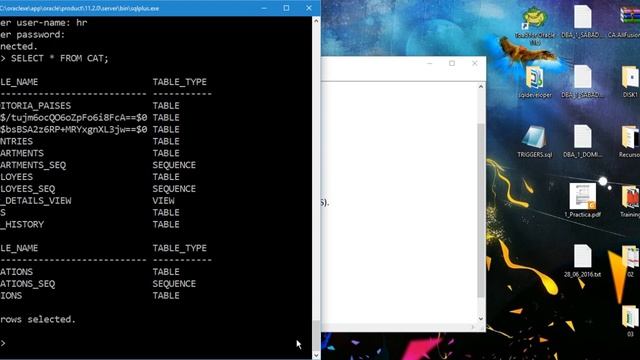Image resolution: width=640 pixels, height=360 pixels.
Task: Maximize the sqlplus.exe console window
Action: (x=286, y=8)
